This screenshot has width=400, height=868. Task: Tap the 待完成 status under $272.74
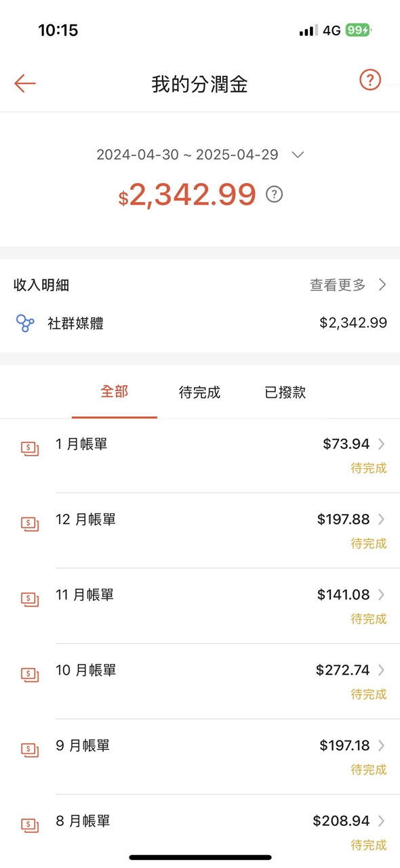[369, 694]
